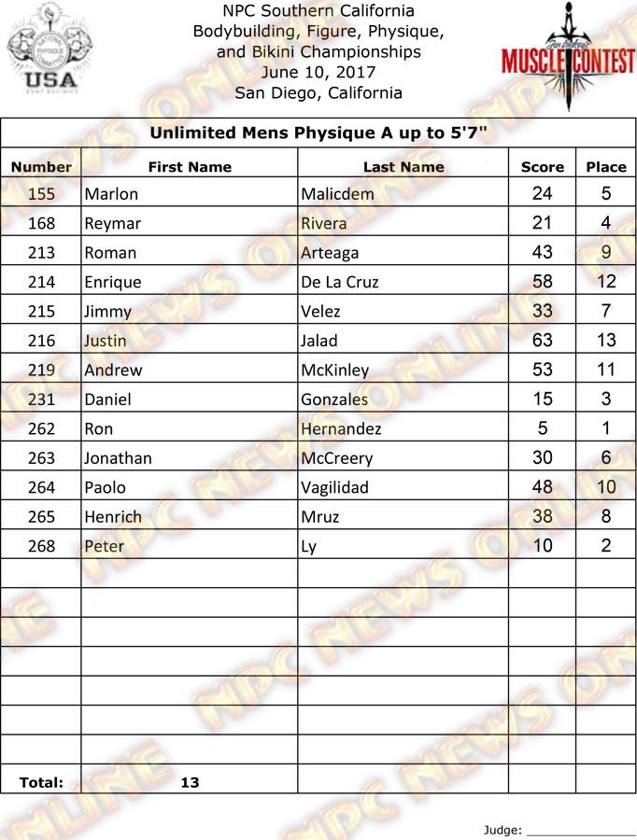Click the NPC USA logo
637x840 pixels.
pos(44,51)
